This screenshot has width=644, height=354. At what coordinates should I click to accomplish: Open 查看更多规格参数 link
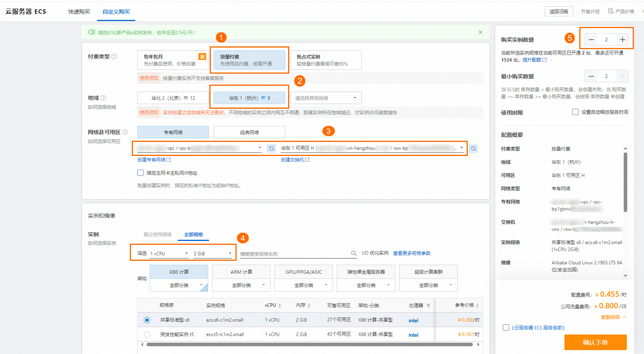[412, 253]
